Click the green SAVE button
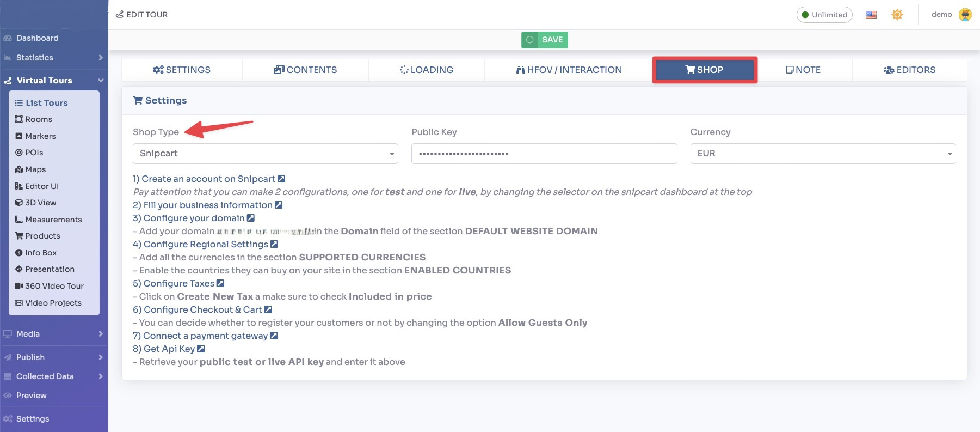980x432 pixels. (545, 40)
